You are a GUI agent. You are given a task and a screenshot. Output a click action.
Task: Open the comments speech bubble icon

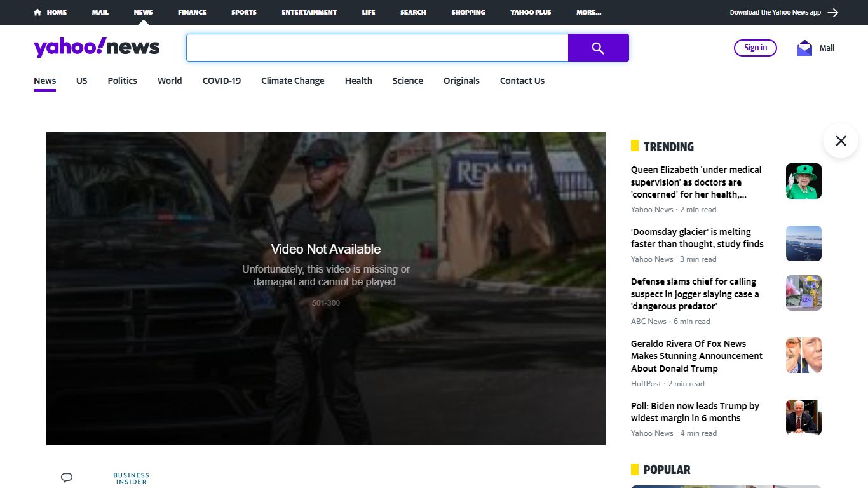pyautogui.click(x=67, y=478)
